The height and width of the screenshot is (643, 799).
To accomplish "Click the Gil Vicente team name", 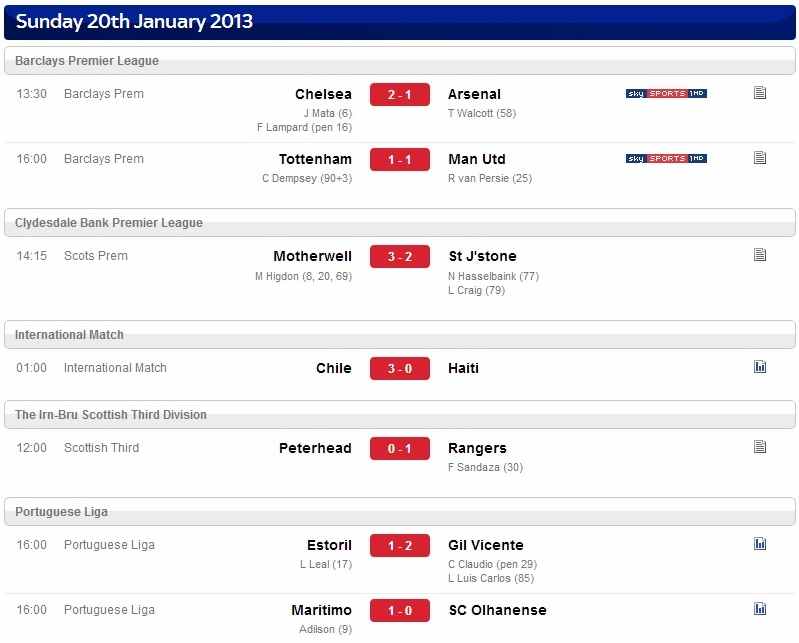I will click(486, 545).
